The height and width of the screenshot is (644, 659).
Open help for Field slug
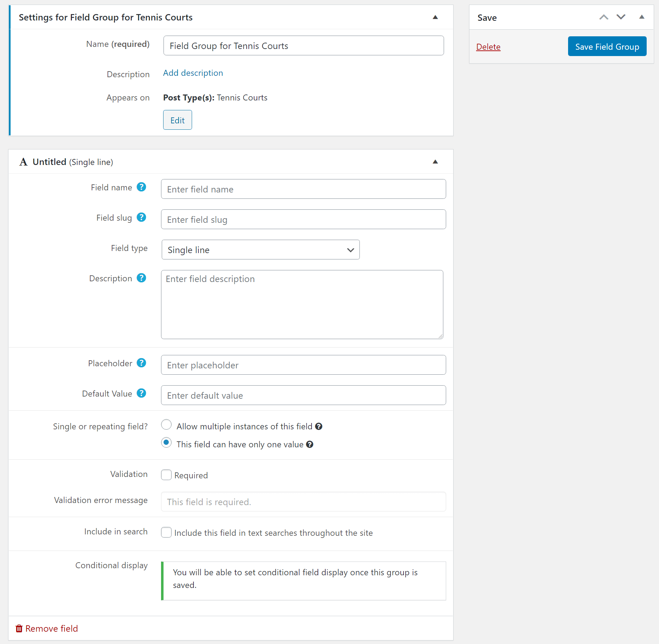141,217
